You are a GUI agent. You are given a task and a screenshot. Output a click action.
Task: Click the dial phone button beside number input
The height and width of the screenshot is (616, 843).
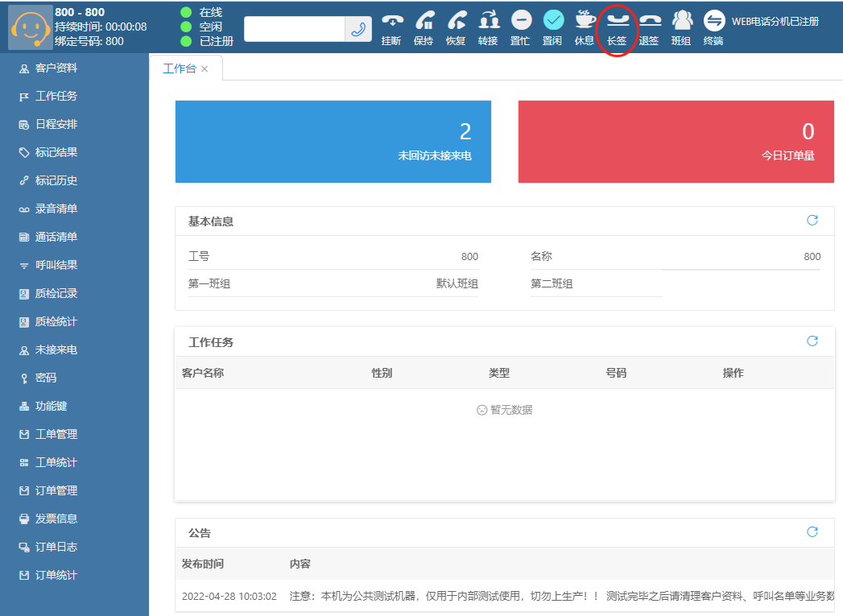click(x=358, y=29)
